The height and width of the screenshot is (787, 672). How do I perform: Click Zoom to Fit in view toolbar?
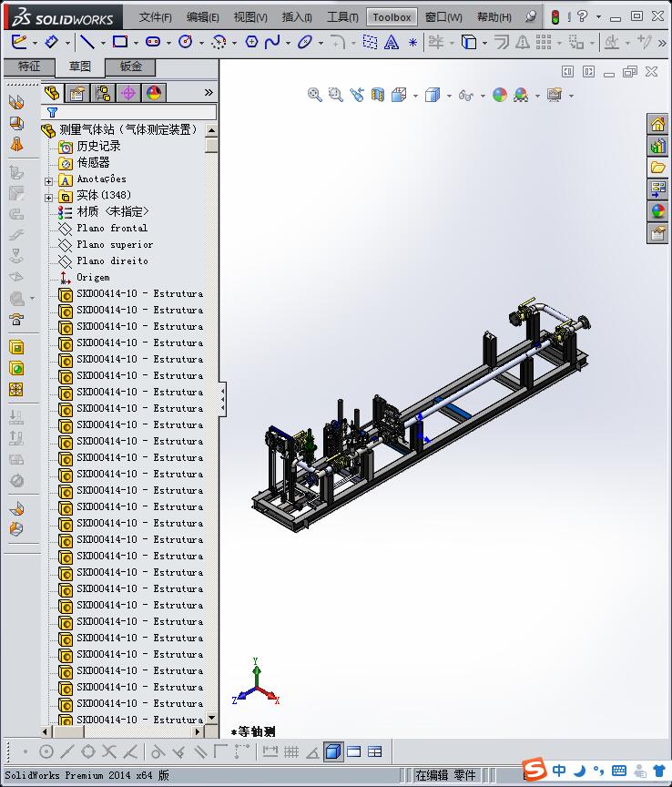pyautogui.click(x=315, y=95)
